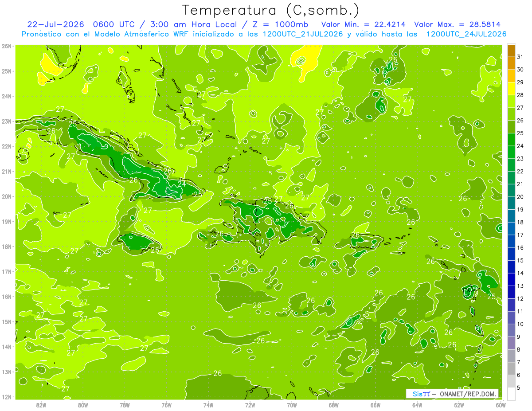532x411 pixels.
Task: Select the date text "22-Jul-2026"
Action: (55, 24)
